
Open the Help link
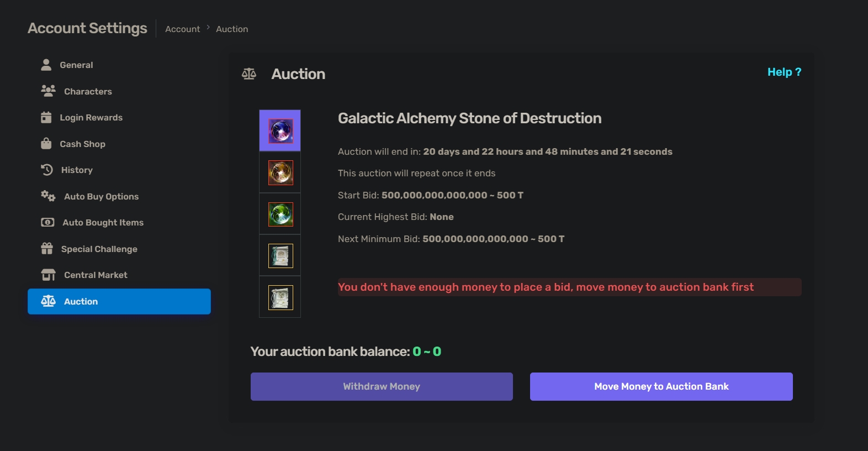[784, 72]
